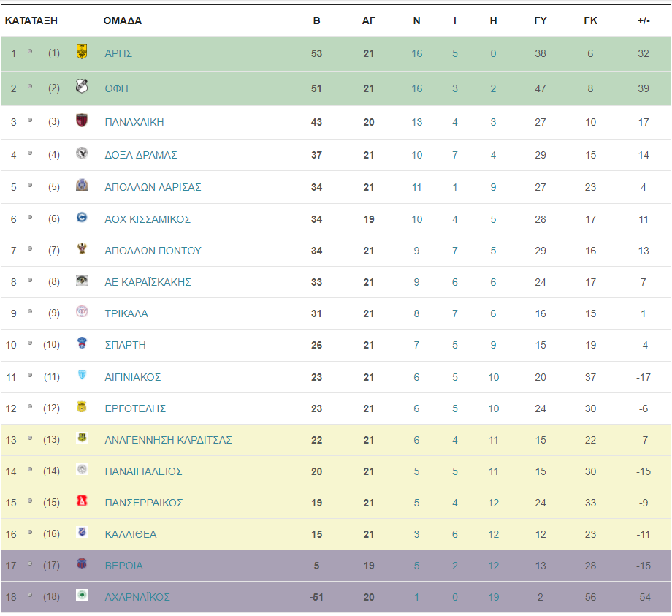The width and height of the screenshot is (672, 616).
Task: Click the ΟΜΑΔΑ column header
Action: [123, 20]
